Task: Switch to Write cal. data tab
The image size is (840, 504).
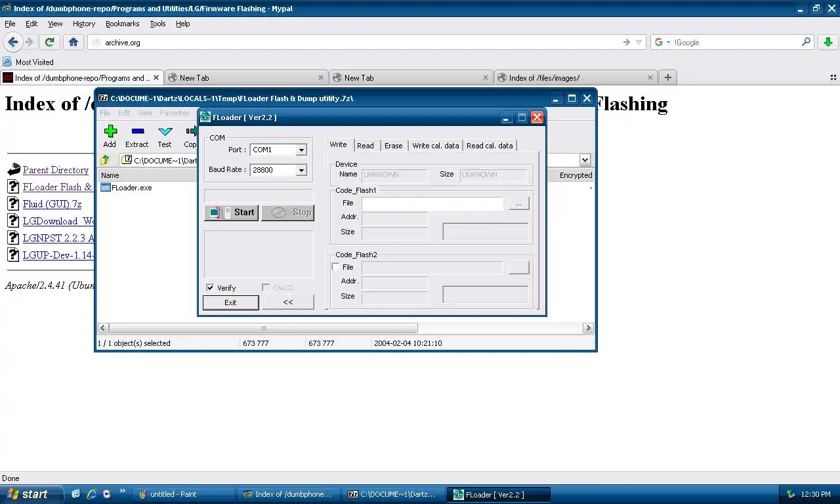Action: (x=436, y=146)
